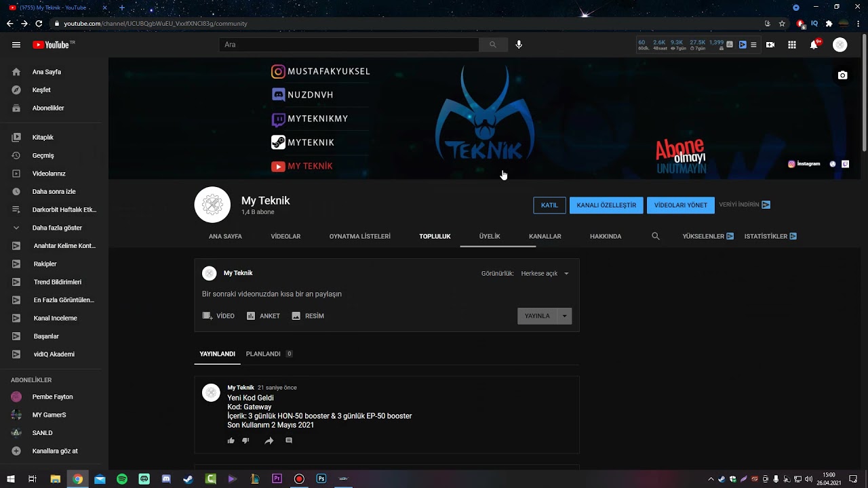Open OYNATMA LİSTELERİ tab
868x488 pixels.
tap(360, 237)
